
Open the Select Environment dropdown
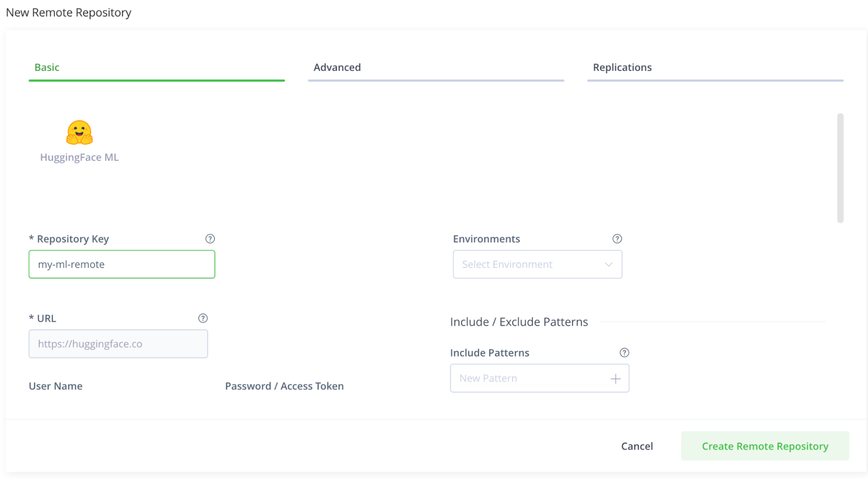537,264
